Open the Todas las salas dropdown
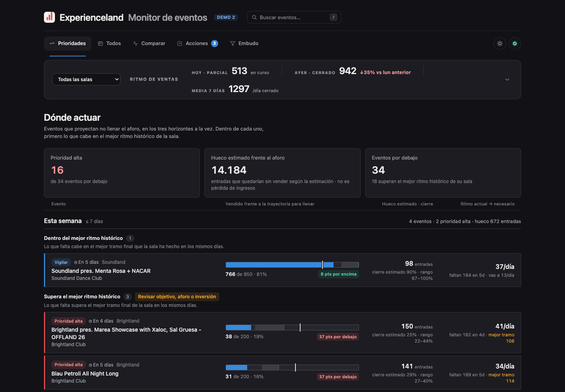The image size is (565, 392). click(86, 80)
